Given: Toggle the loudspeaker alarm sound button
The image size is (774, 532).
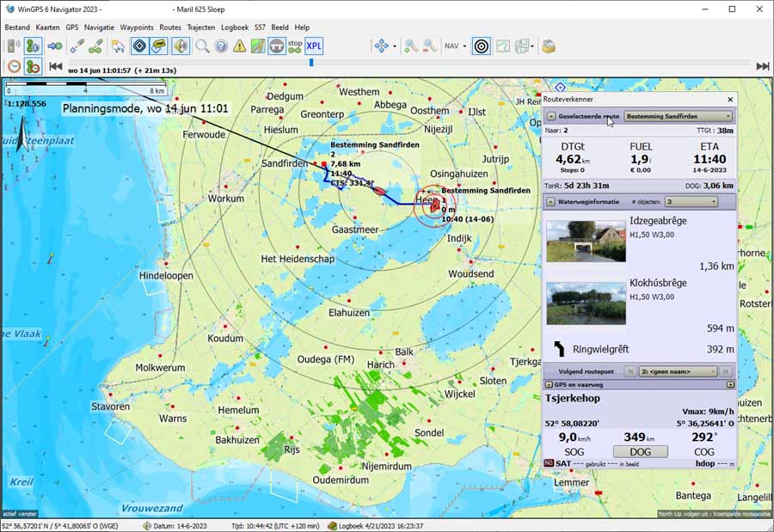Looking at the screenshot, I should (181, 46).
